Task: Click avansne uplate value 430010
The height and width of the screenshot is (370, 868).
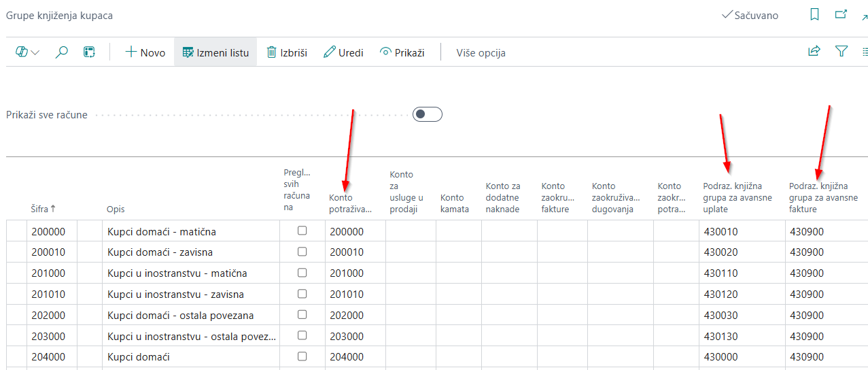Action: click(x=742, y=231)
